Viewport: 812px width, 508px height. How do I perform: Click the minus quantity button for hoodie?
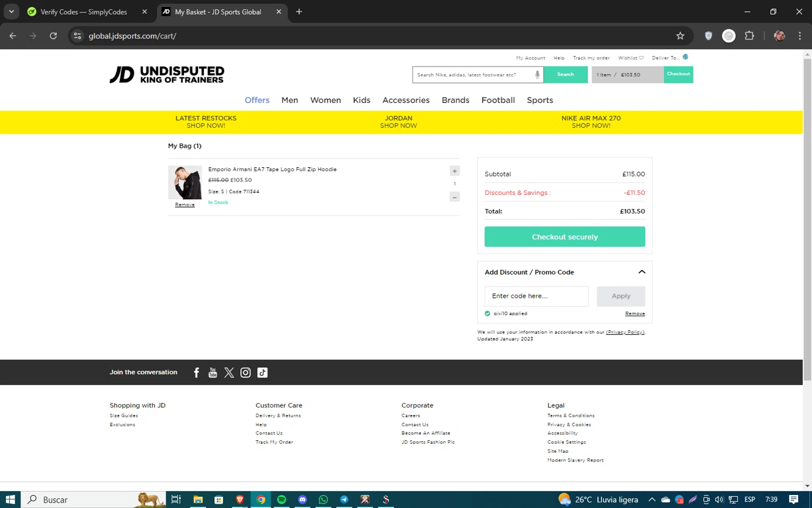(455, 197)
